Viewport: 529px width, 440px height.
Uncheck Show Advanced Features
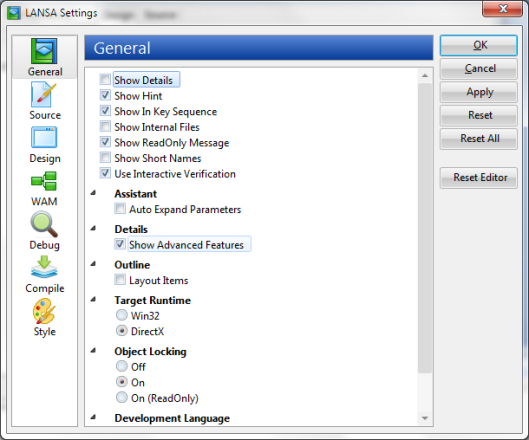pyautogui.click(x=120, y=244)
